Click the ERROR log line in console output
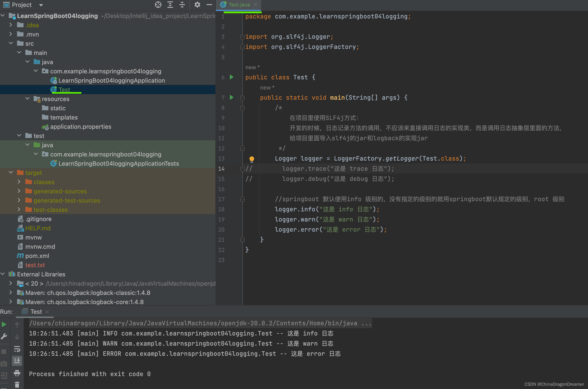This screenshot has width=588, height=389. pyautogui.click(x=185, y=353)
